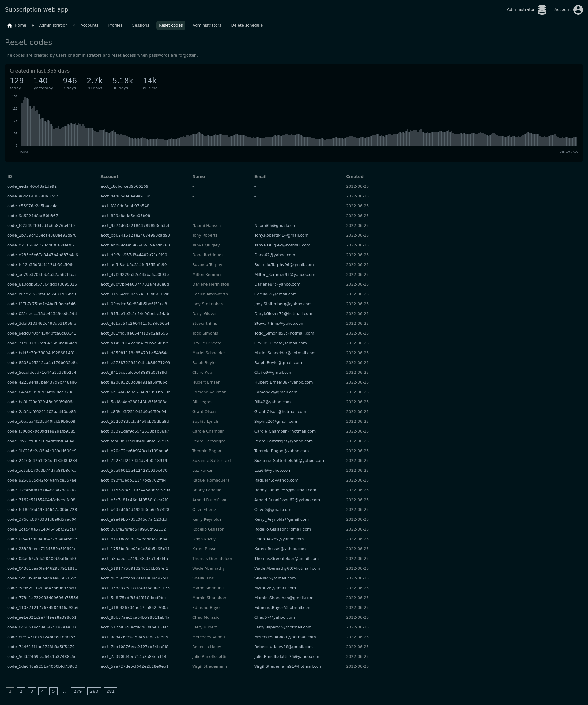588x705 pixels.
Task: Navigate to page 279
Action: pos(77,691)
